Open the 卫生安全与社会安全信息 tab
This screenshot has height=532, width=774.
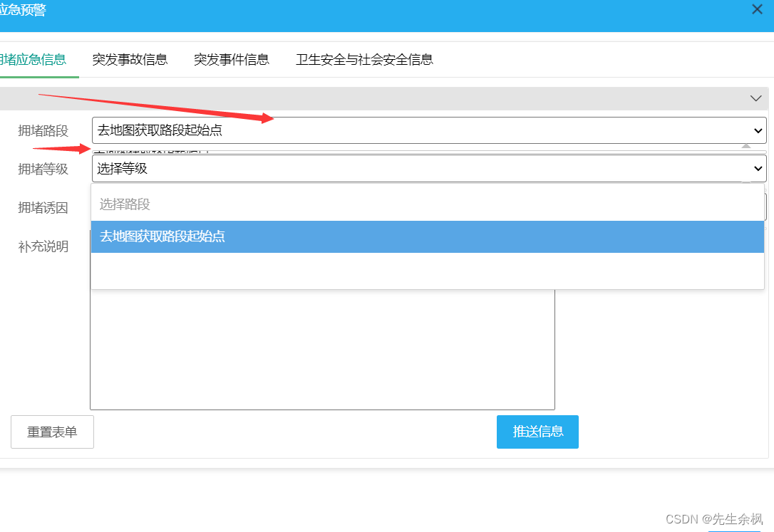363,60
